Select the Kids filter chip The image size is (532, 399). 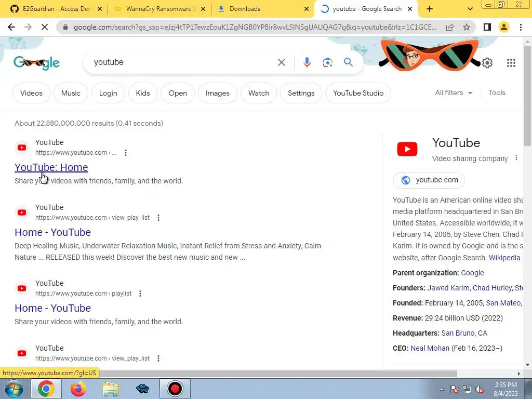pos(143,93)
